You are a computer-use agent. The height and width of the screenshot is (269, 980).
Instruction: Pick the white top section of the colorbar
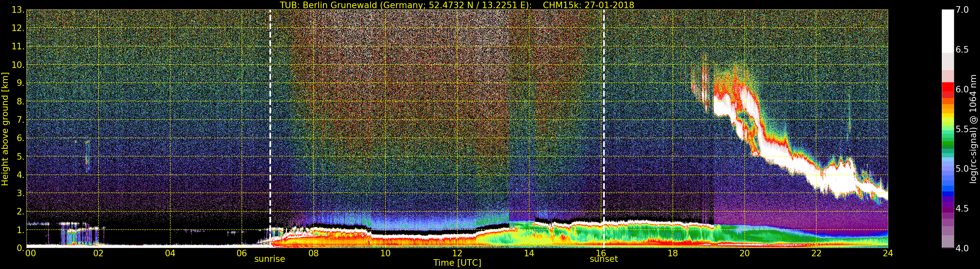pyautogui.click(x=947, y=30)
